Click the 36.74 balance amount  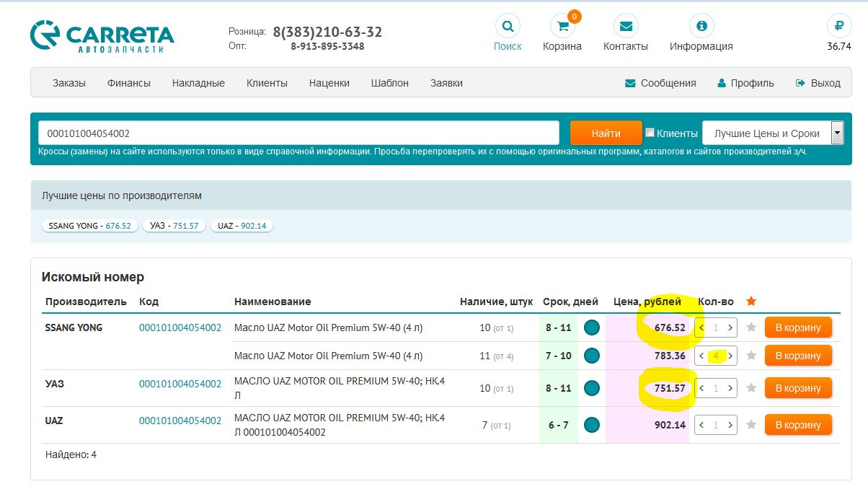[x=839, y=46]
